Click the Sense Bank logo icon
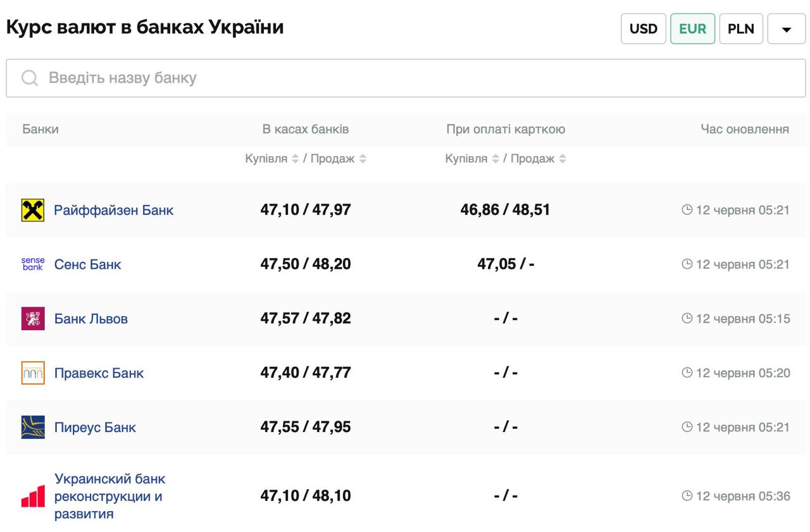810x532 pixels. pos(33,264)
